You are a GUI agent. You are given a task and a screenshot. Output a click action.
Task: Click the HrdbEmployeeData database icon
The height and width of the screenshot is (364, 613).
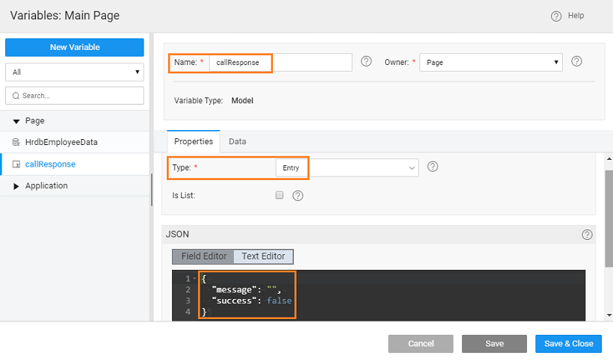coord(16,142)
